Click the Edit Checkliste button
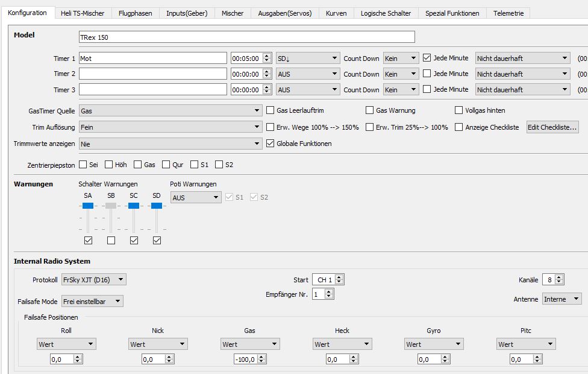 (552, 127)
